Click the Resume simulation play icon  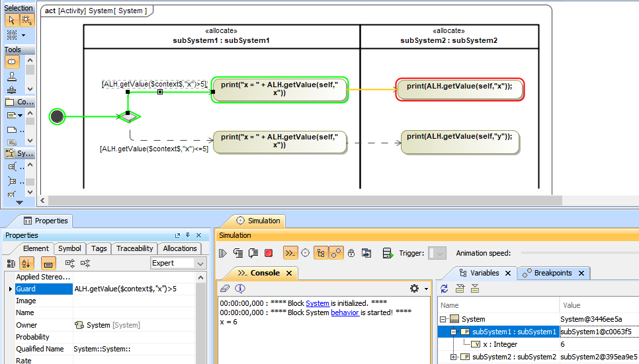(x=223, y=253)
